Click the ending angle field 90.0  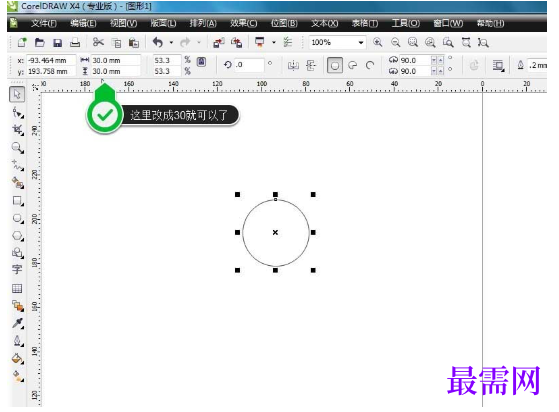[415, 71]
